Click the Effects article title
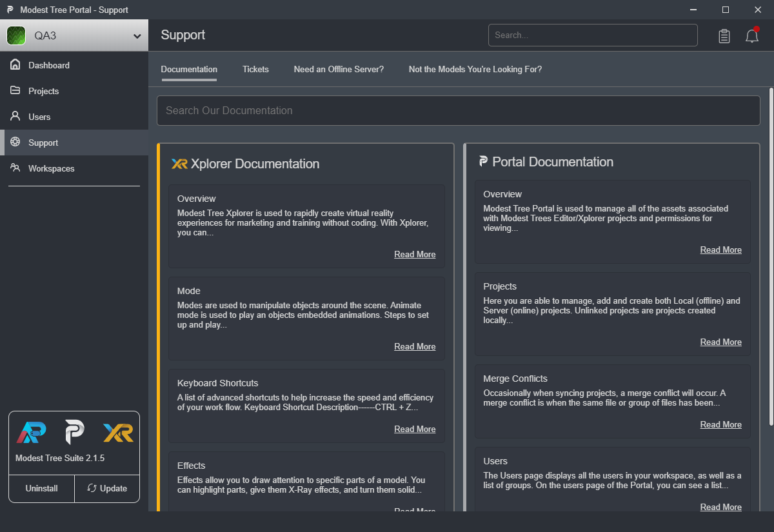Viewport: 774px width, 532px height. coord(191,466)
